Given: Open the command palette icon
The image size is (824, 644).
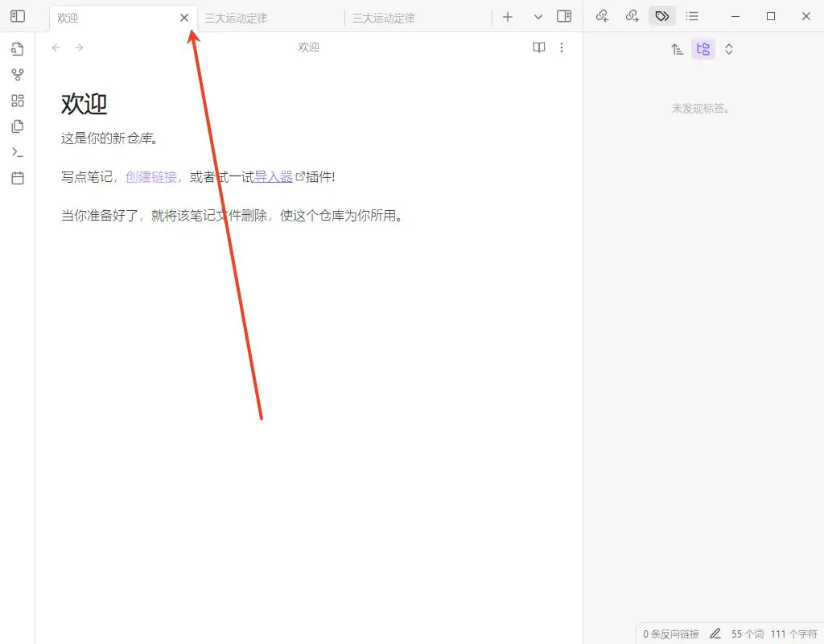Looking at the screenshot, I should 18,152.
